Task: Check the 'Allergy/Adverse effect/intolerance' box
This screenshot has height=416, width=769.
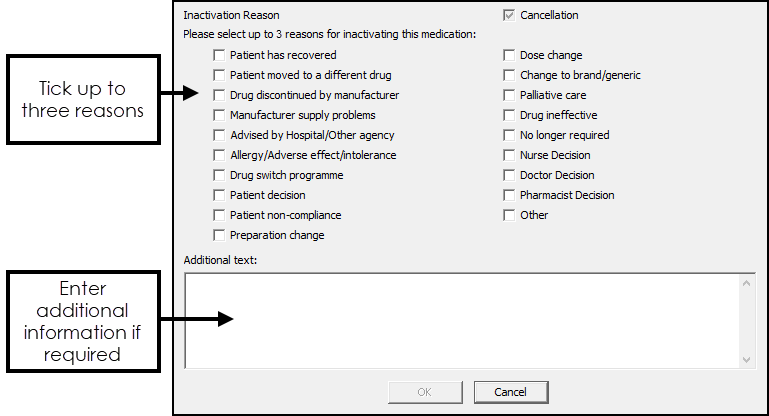Action: pos(219,156)
